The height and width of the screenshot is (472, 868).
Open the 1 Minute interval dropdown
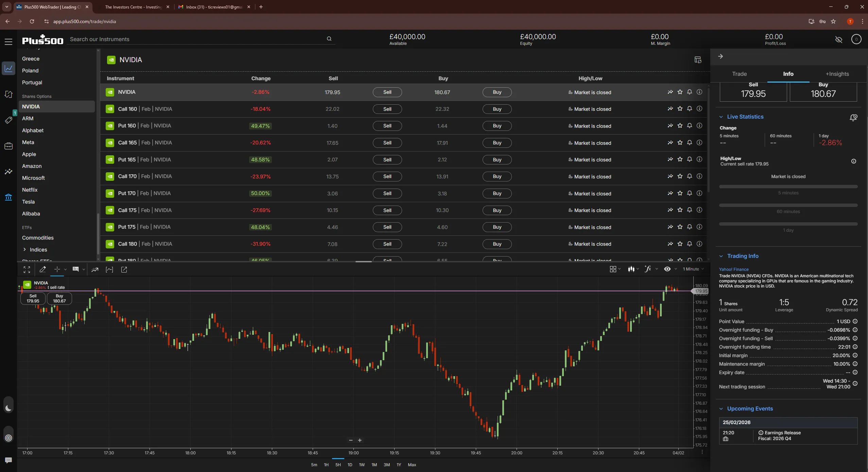(693, 269)
